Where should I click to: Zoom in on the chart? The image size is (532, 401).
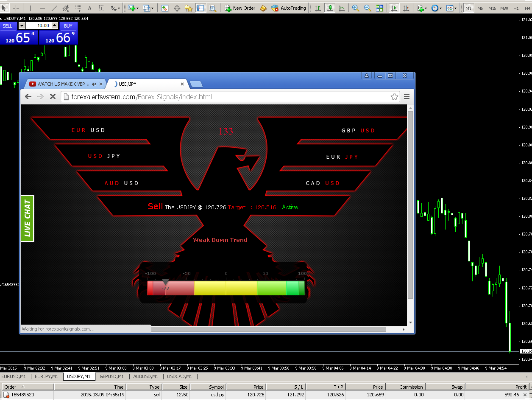click(x=356, y=8)
